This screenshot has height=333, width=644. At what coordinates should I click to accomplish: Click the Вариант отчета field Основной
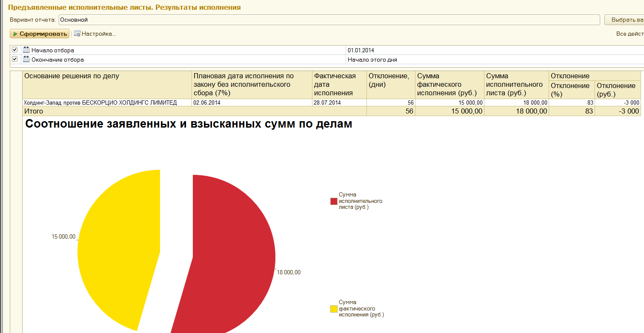[x=329, y=20]
